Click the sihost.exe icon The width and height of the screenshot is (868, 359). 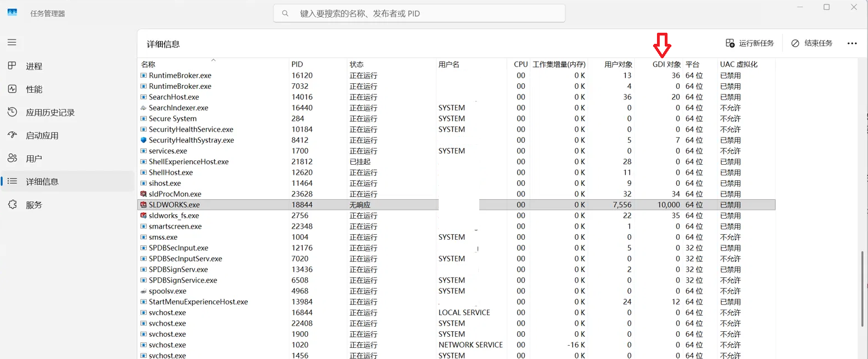tap(143, 183)
